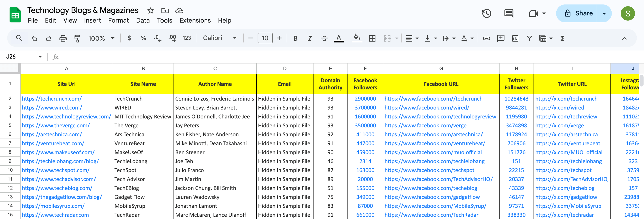This screenshot has width=644, height=219.
Task: Undo the last action
Action: tap(34, 38)
